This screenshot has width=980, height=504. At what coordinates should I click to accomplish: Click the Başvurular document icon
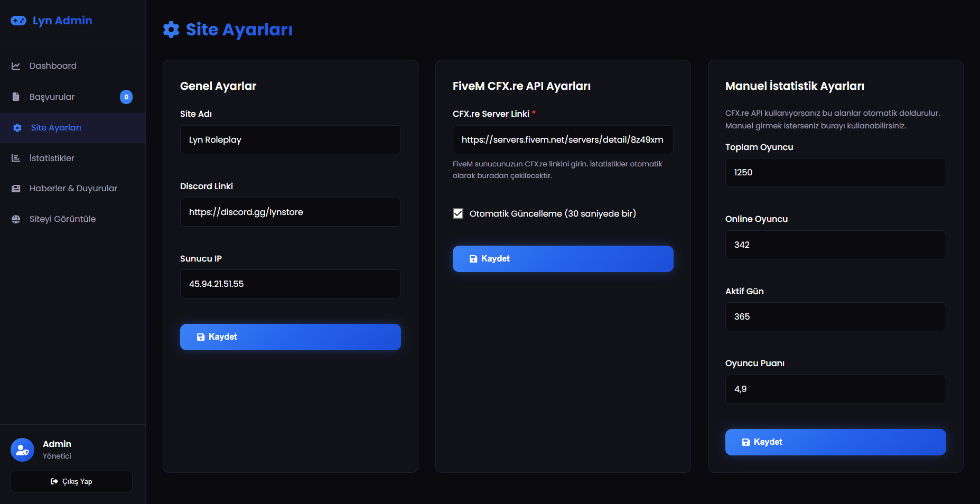16,97
